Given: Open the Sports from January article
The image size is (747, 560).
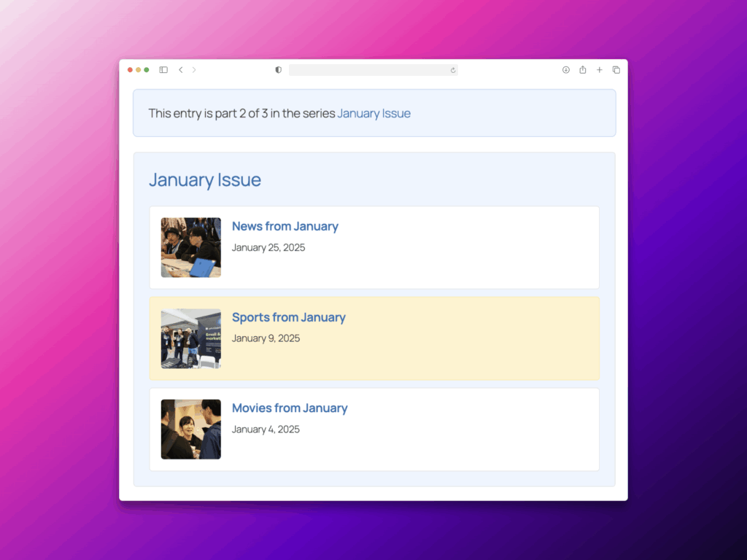Looking at the screenshot, I should click(288, 317).
